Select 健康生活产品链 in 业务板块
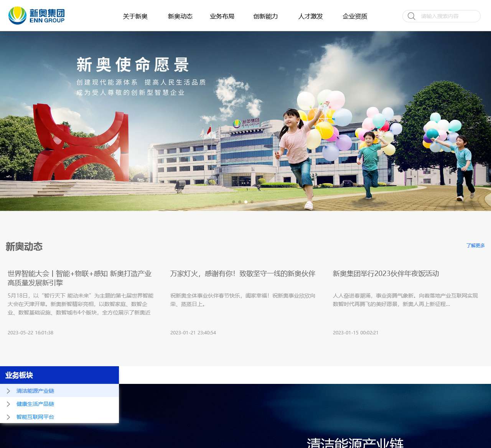This screenshot has width=491, height=448. [35, 404]
